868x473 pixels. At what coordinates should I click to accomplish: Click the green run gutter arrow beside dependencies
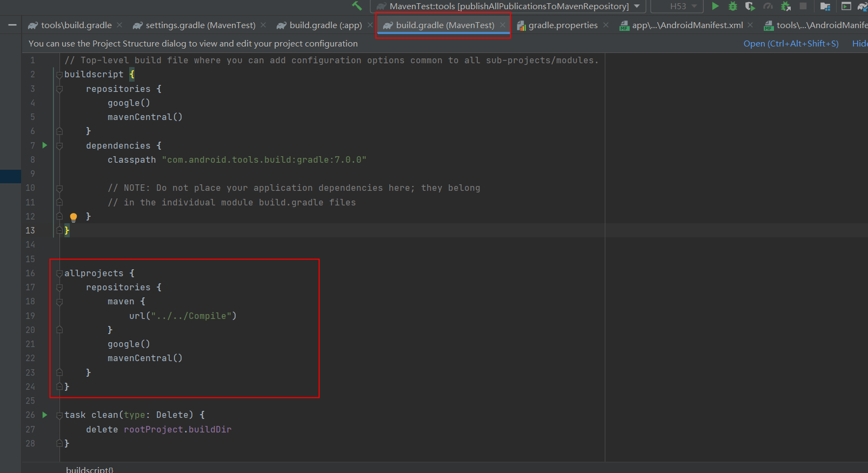[45, 145]
